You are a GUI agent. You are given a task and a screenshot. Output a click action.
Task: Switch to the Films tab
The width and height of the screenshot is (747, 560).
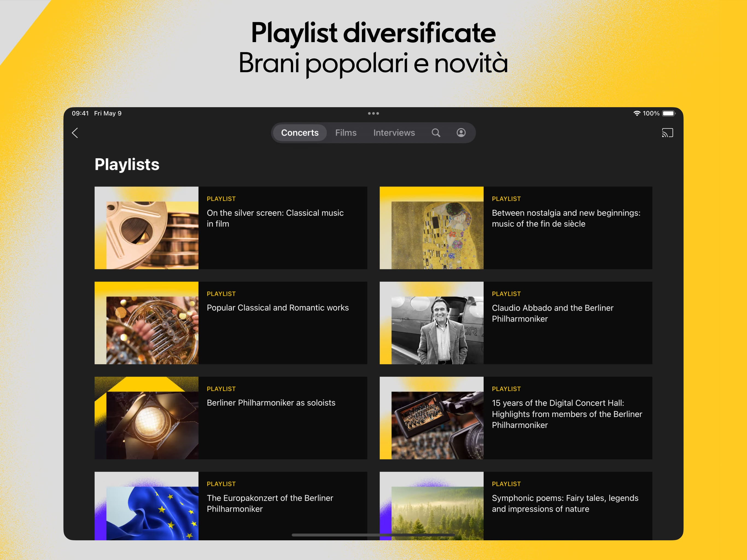tap(346, 133)
